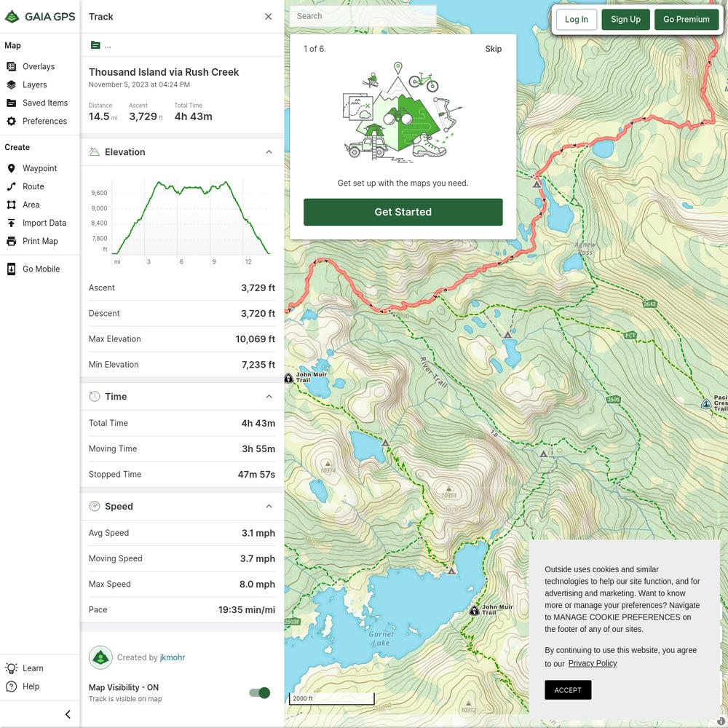728x728 pixels.
Task: Click the green PCT trail shield
Action: point(630,336)
